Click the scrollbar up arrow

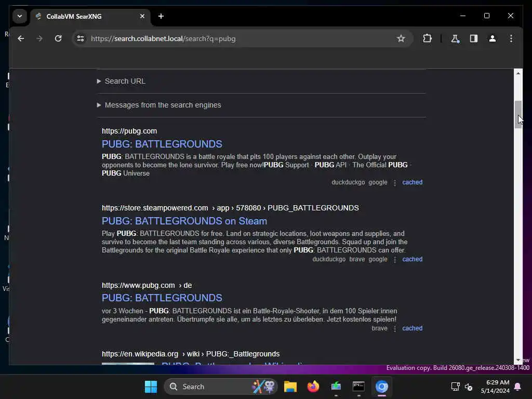[x=518, y=73]
